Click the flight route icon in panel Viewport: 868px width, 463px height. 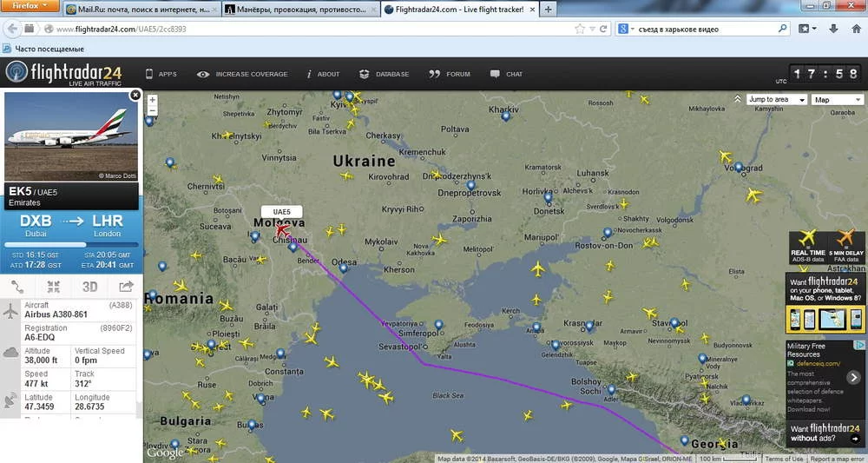click(x=17, y=287)
